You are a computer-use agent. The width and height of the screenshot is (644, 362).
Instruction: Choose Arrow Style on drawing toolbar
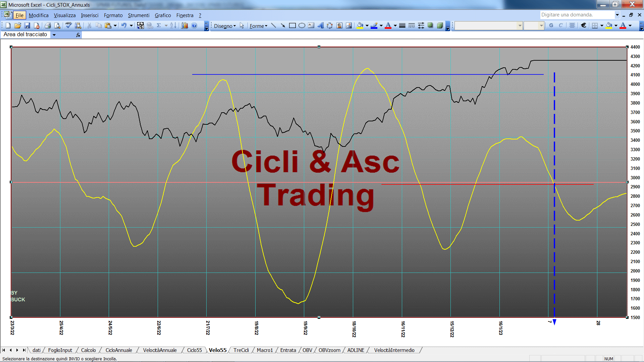(x=421, y=25)
